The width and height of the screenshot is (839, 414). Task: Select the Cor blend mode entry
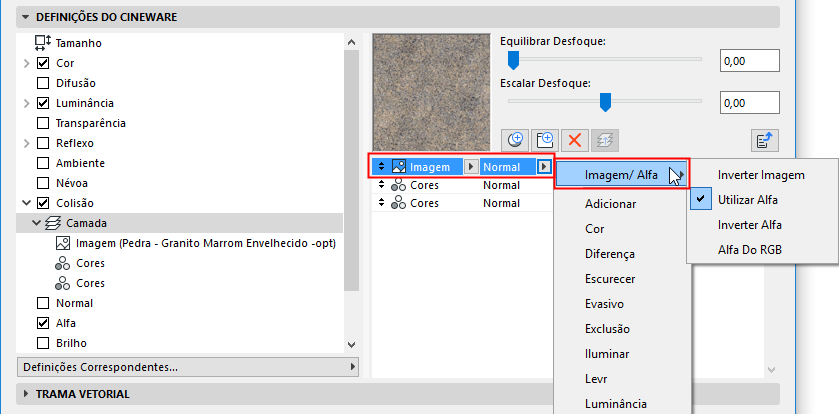594,229
